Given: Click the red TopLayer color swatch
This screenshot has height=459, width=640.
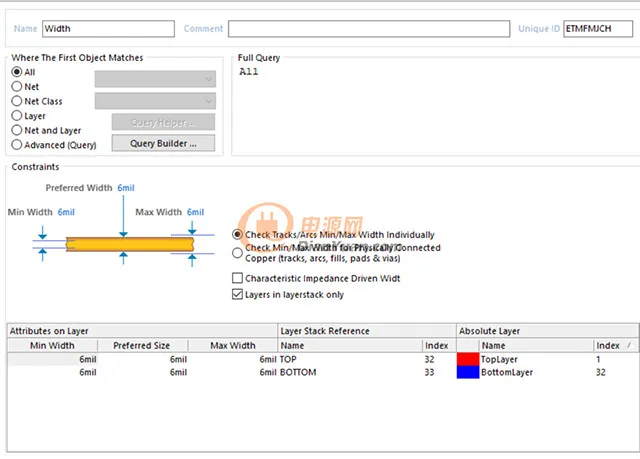Looking at the screenshot, I should [x=468, y=359].
